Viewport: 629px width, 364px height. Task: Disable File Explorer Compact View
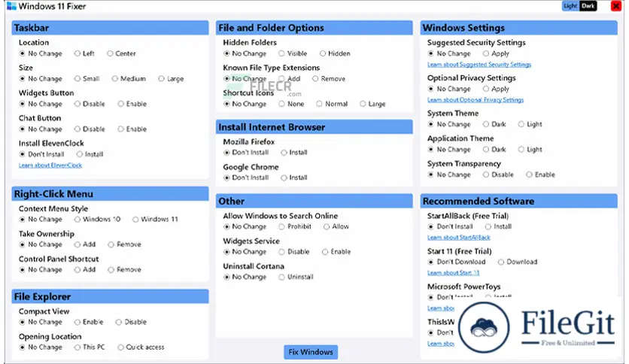click(131, 323)
